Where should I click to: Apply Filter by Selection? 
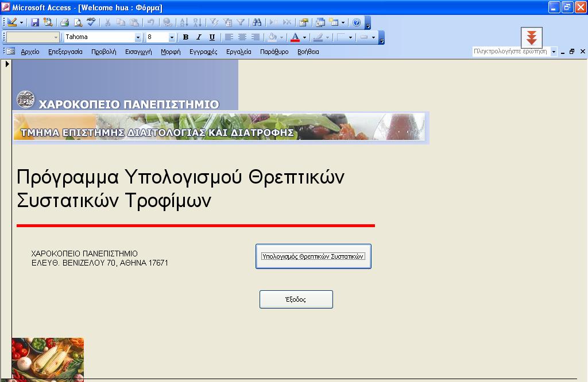[214, 22]
